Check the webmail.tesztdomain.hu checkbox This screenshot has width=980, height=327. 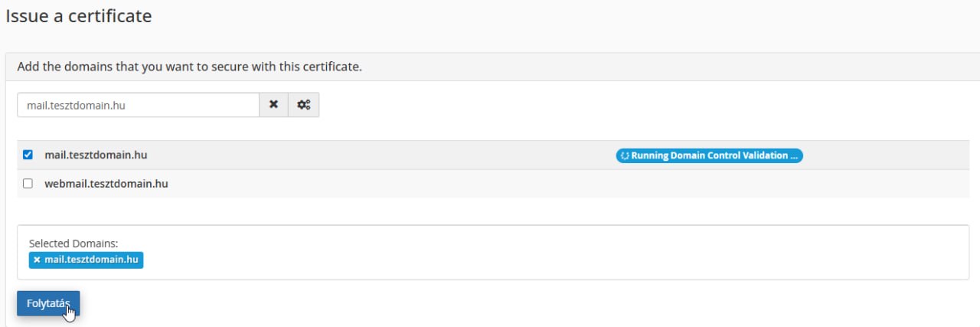point(28,184)
